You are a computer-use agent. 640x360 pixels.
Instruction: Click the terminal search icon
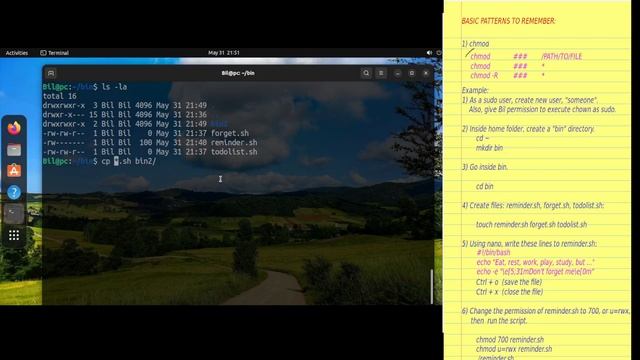(x=366, y=73)
